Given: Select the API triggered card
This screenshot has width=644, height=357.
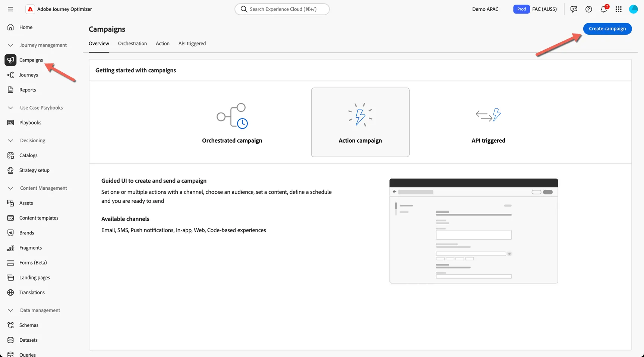Looking at the screenshot, I should point(488,122).
